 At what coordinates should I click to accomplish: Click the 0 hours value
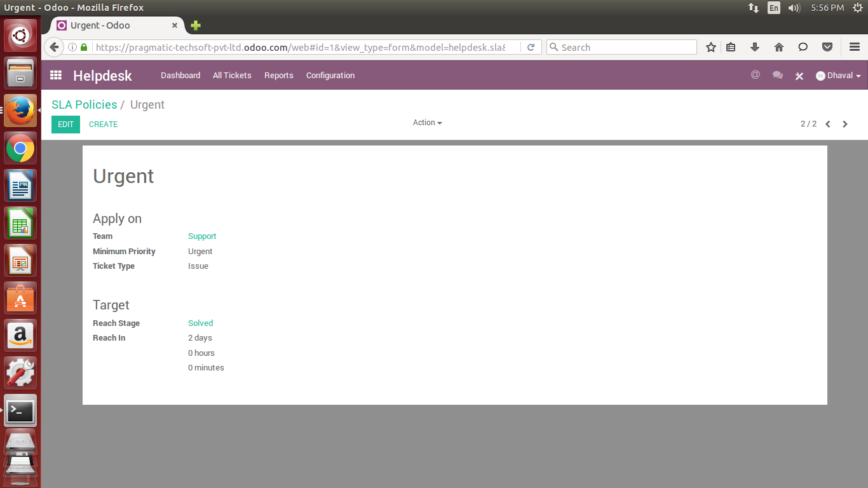click(x=201, y=353)
